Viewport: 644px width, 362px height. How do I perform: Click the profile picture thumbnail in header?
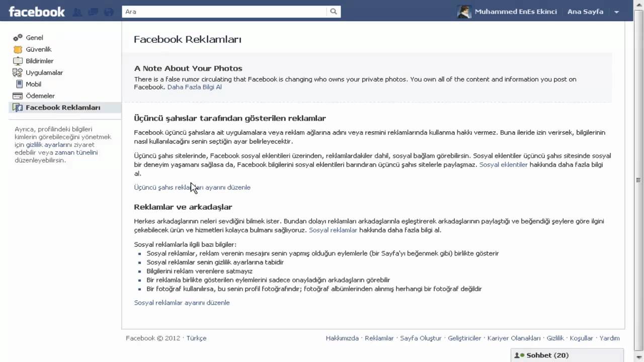pyautogui.click(x=464, y=12)
